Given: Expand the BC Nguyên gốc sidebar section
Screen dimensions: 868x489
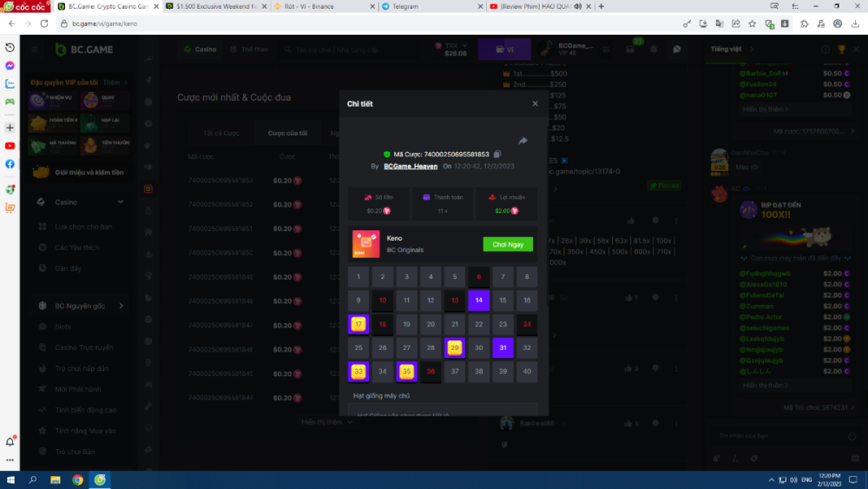Looking at the screenshot, I should point(121,306).
